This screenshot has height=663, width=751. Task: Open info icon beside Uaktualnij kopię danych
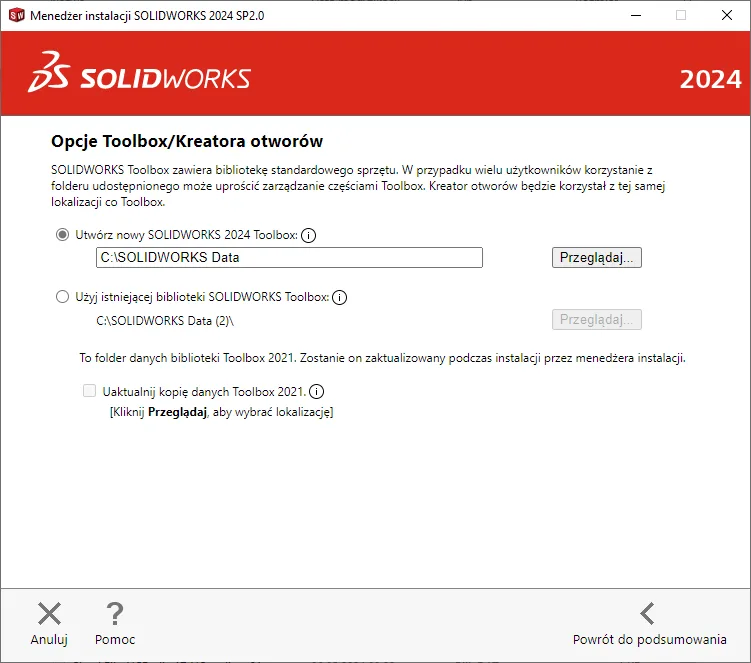pos(316,391)
